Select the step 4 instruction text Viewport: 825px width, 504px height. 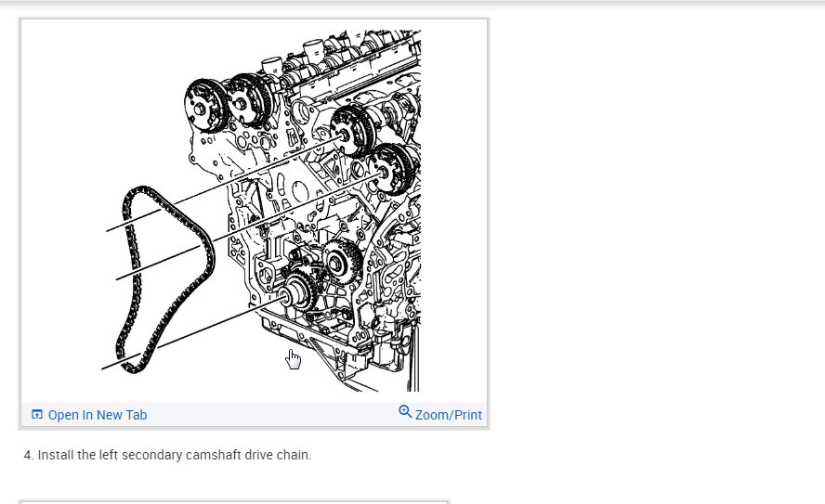(x=168, y=455)
